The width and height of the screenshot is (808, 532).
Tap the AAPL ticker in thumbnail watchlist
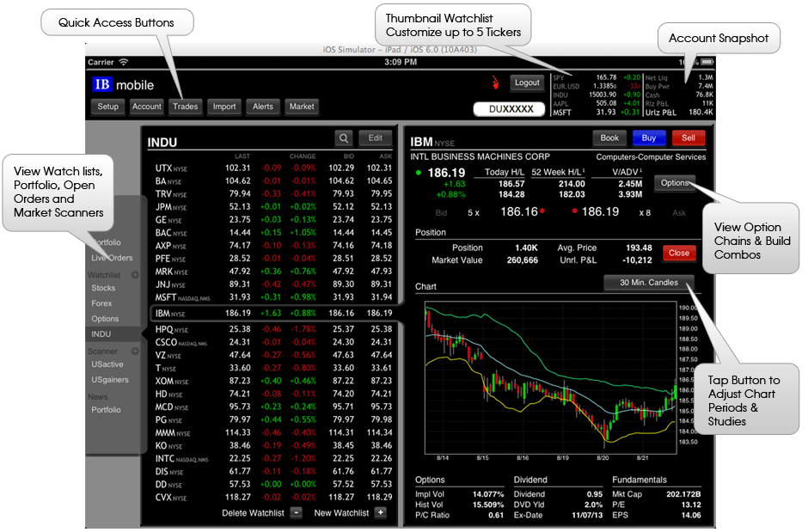click(560, 103)
